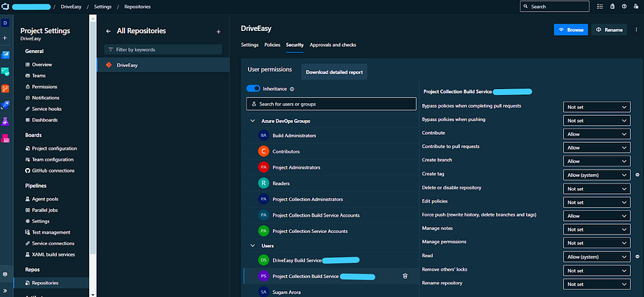Open the help icon in header

click(x=624, y=7)
